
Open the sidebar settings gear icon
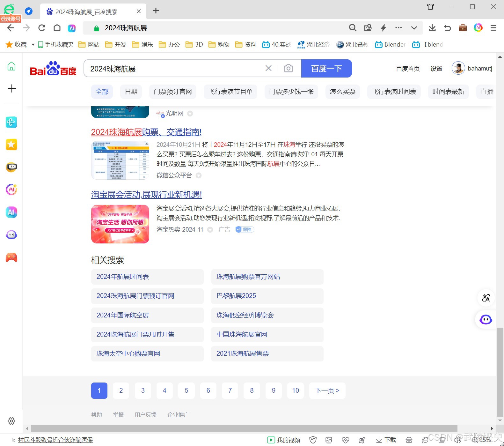tap(11, 421)
